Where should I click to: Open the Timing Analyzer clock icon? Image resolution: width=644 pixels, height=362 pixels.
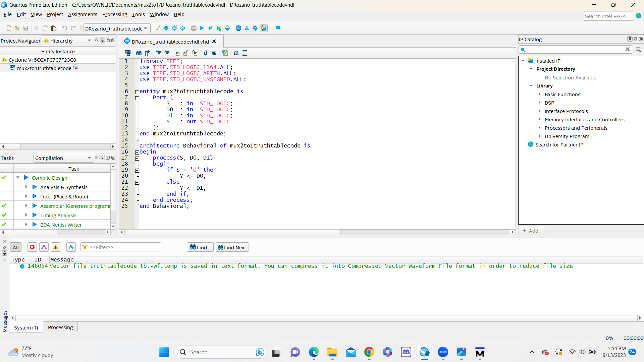tap(238, 28)
